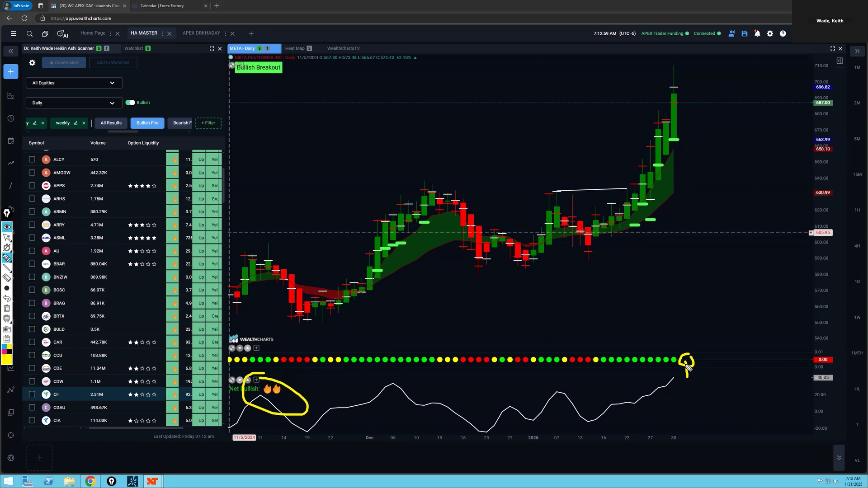Pick the yellow color swatch

pos(7,360)
